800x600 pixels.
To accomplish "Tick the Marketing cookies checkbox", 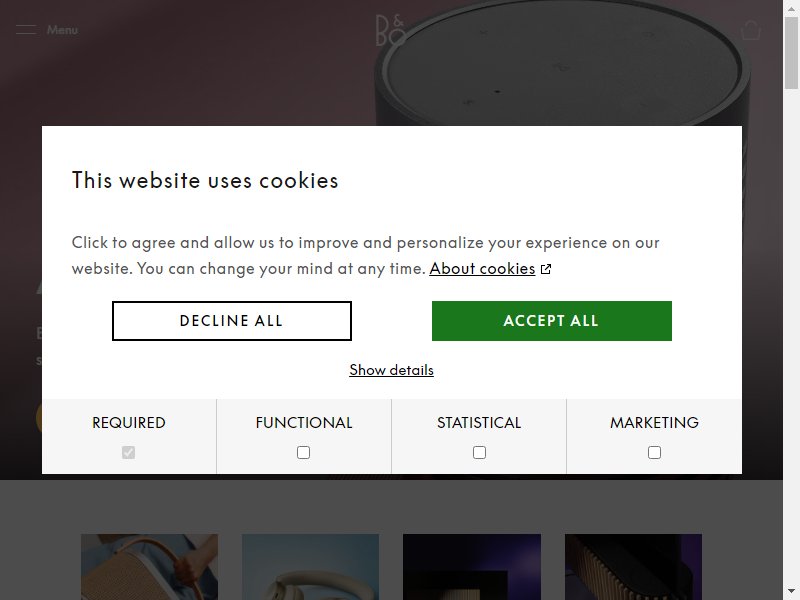I will (x=654, y=453).
